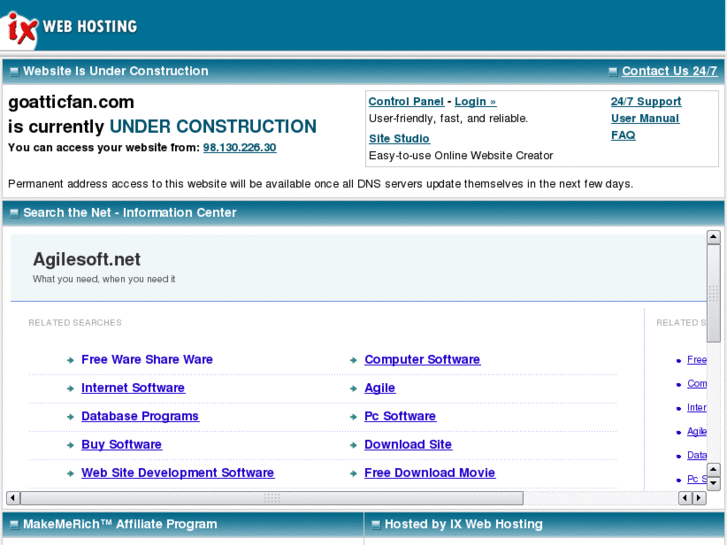This screenshot has height=545, width=727.
Task: Open Buy Software related search
Action: pos(121,444)
